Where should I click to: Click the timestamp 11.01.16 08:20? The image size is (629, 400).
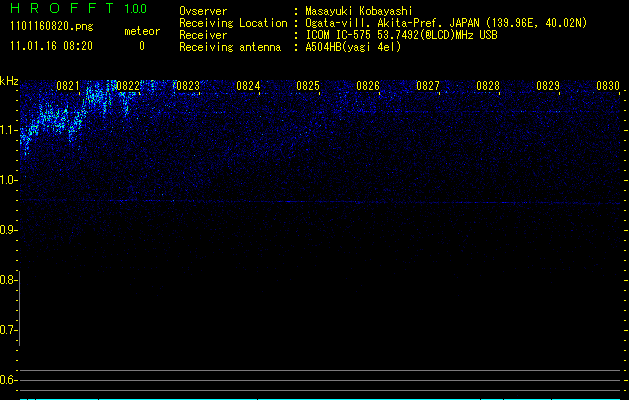(51, 46)
